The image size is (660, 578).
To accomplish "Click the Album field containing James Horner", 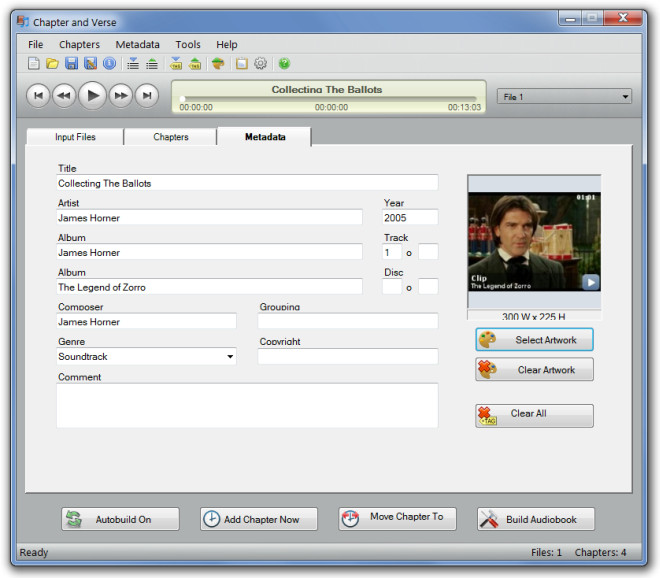I will coord(209,253).
